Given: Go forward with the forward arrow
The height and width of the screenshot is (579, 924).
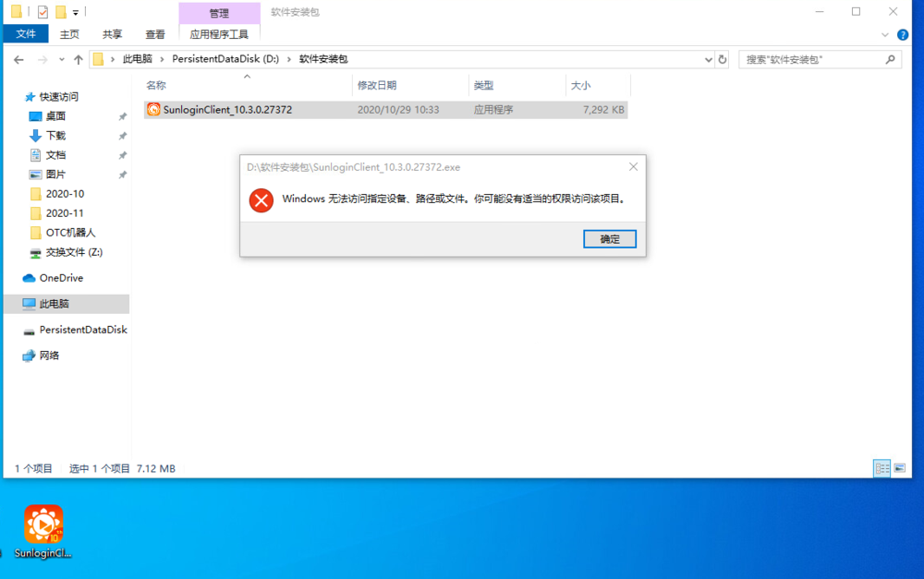Looking at the screenshot, I should tap(43, 59).
